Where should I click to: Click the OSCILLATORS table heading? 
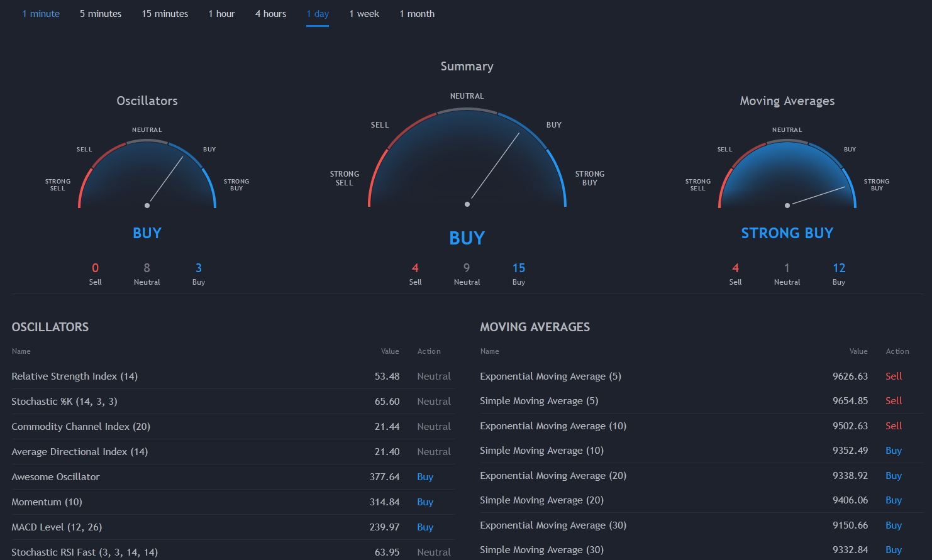click(x=50, y=327)
